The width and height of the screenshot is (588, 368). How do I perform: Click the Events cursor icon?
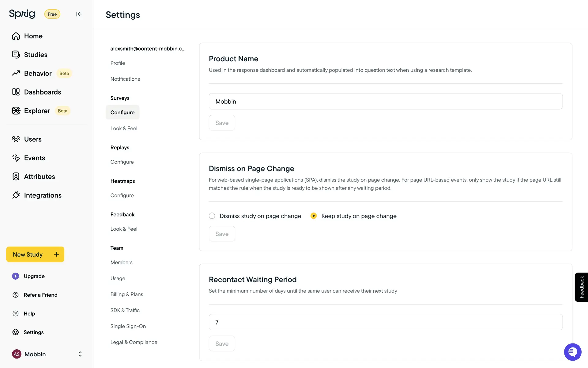coord(16,158)
